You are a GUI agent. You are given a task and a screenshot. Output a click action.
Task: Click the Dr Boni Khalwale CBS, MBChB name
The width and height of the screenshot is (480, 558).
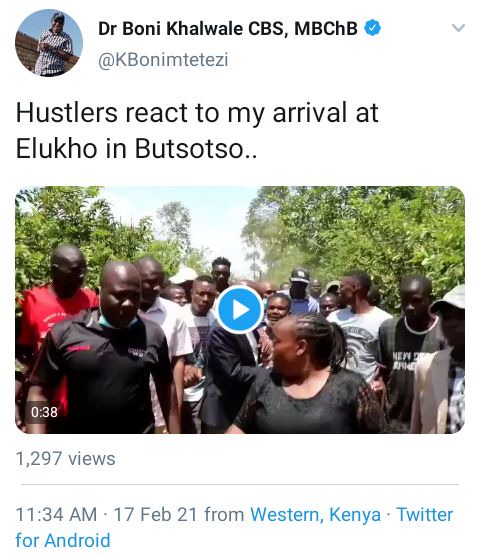[x=228, y=28]
